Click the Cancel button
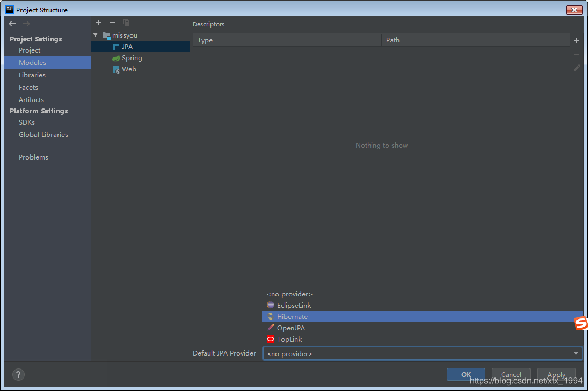This screenshot has width=588, height=391. (511, 374)
